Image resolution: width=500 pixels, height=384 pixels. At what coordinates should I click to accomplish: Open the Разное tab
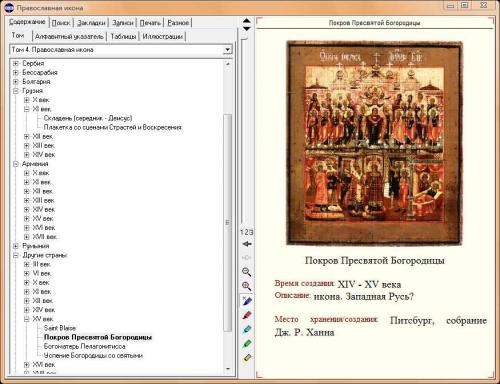178,23
